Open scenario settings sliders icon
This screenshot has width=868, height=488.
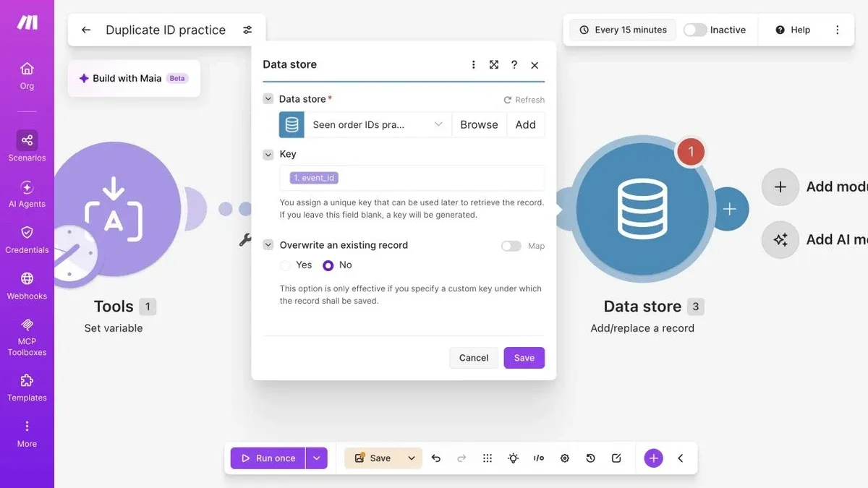pos(247,30)
